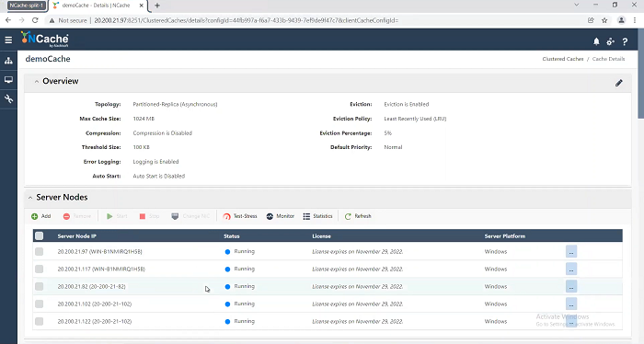Click Windows platform cell for node 20.200.21.117
The width and height of the screenshot is (644, 344).
[496, 269]
